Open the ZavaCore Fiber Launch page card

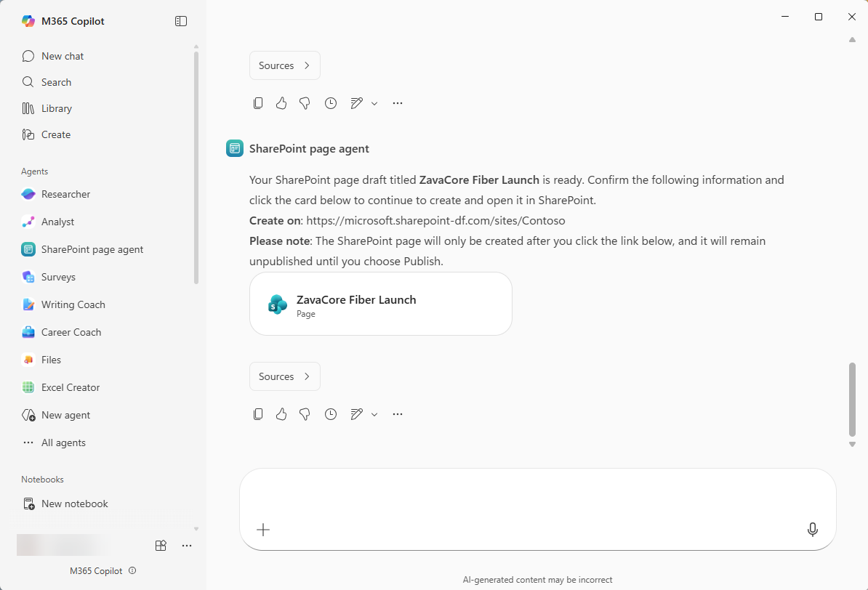coord(380,304)
